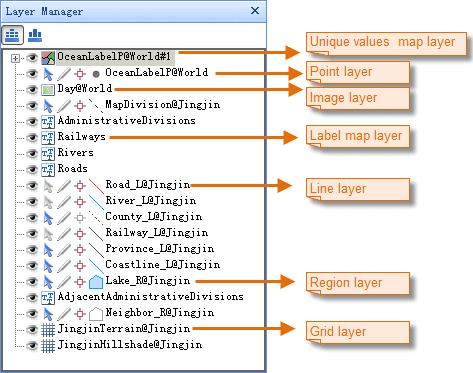This screenshot has height=373, width=473.
Task: Select the AdministrativeDivisions layer name
Action: 127,121
